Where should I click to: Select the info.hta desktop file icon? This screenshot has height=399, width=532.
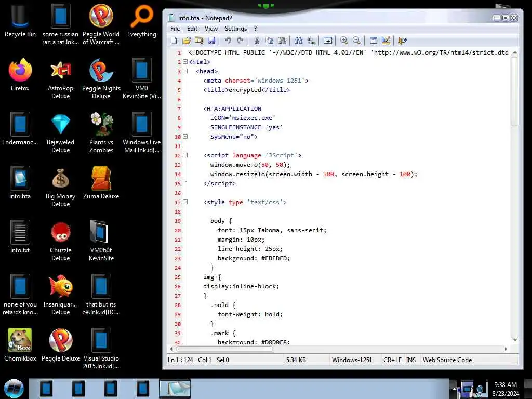tap(20, 182)
